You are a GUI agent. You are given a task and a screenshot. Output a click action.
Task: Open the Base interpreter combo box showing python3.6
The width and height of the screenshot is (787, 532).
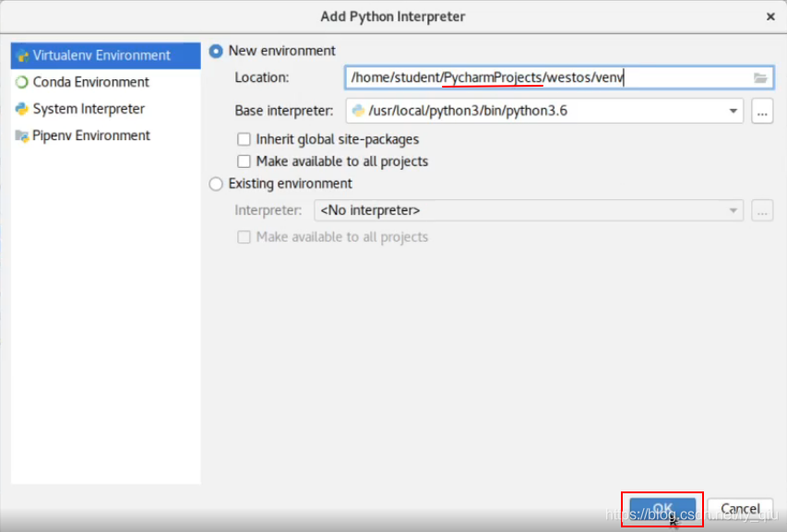point(544,111)
